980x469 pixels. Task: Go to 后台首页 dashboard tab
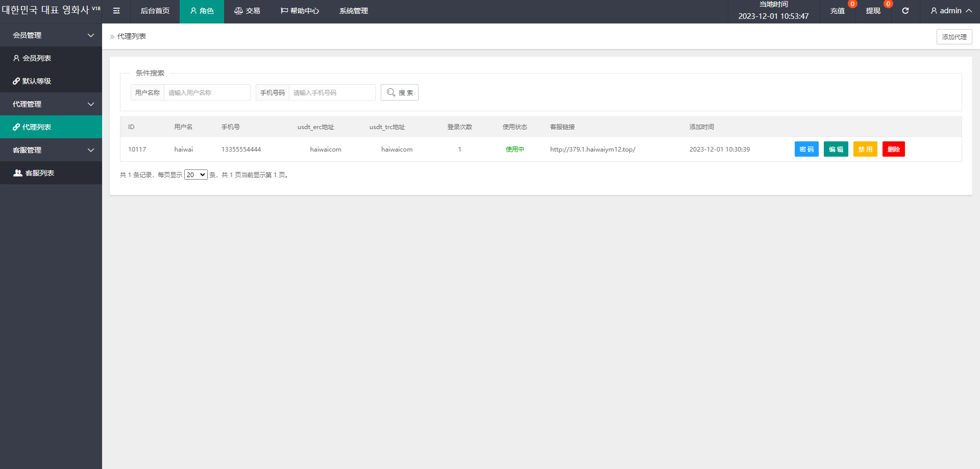(x=155, y=11)
